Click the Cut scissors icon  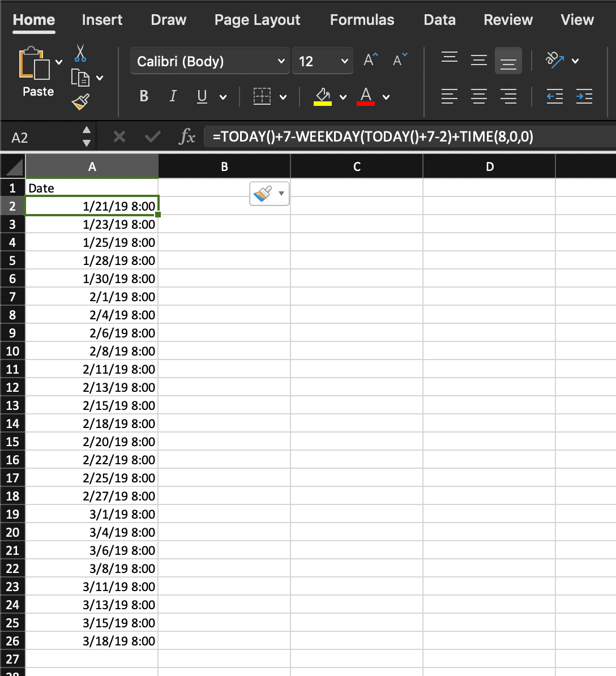[x=80, y=53]
